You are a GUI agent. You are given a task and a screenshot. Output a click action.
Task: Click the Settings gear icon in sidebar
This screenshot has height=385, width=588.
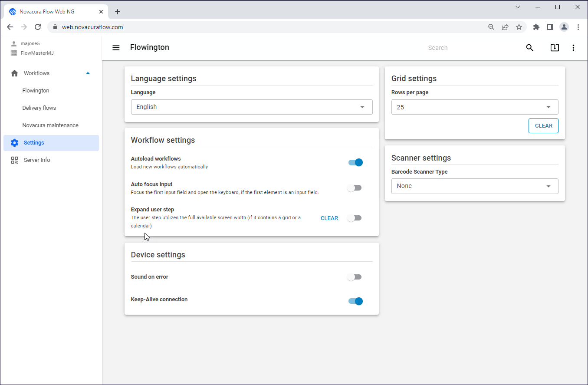click(x=15, y=143)
